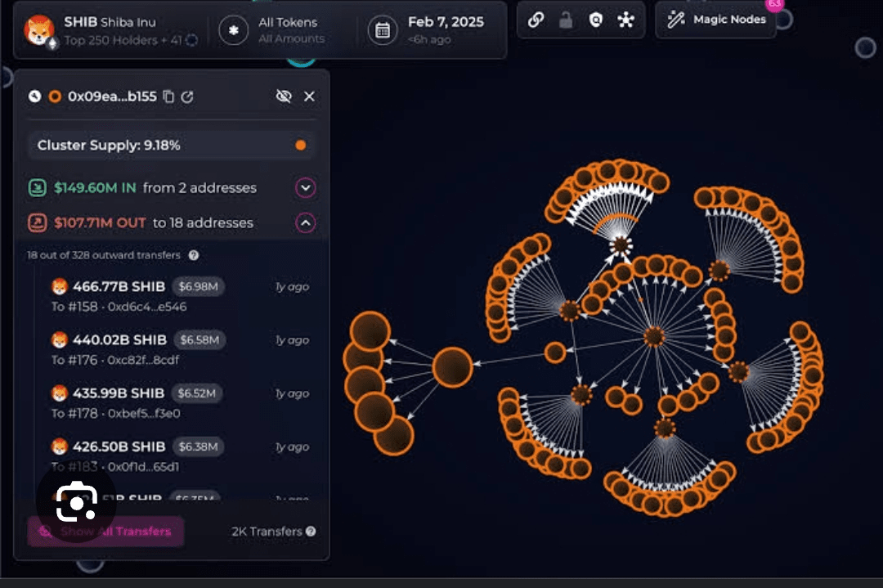The image size is (883, 588).
Task: Click the help icon beside outward transfers
Action: pos(194,255)
